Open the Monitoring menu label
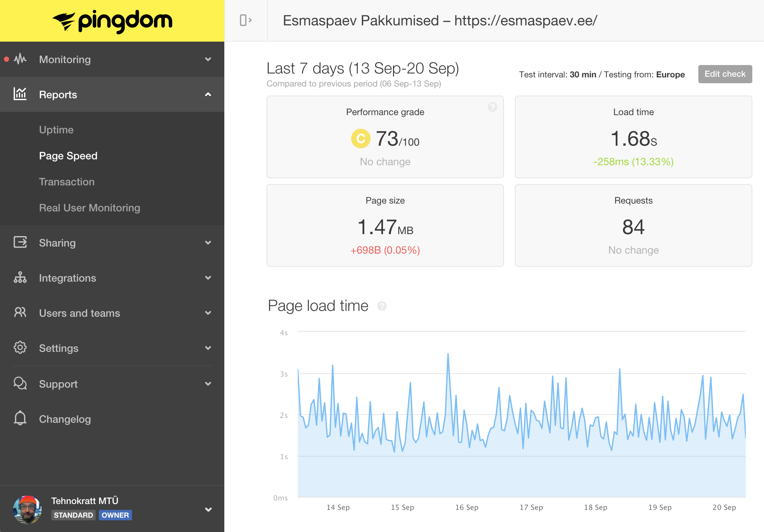764x532 pixels. [65, 60]
